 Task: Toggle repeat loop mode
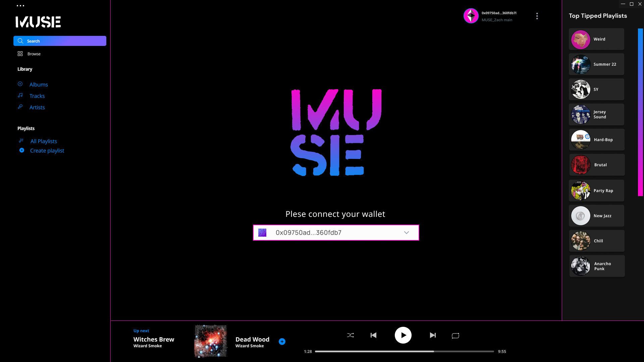(x=455, y=336)
